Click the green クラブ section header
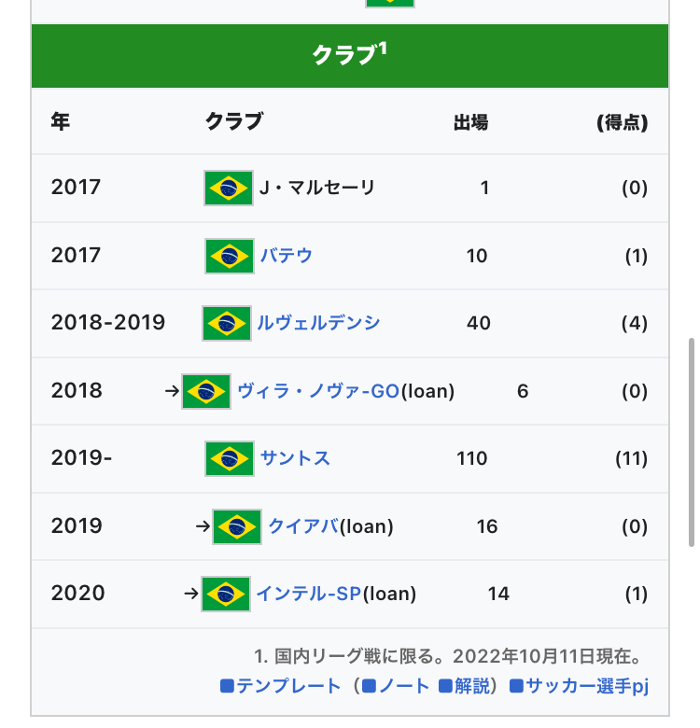Image resolution: width=700 pixels, height=728 pixels. 350,56
